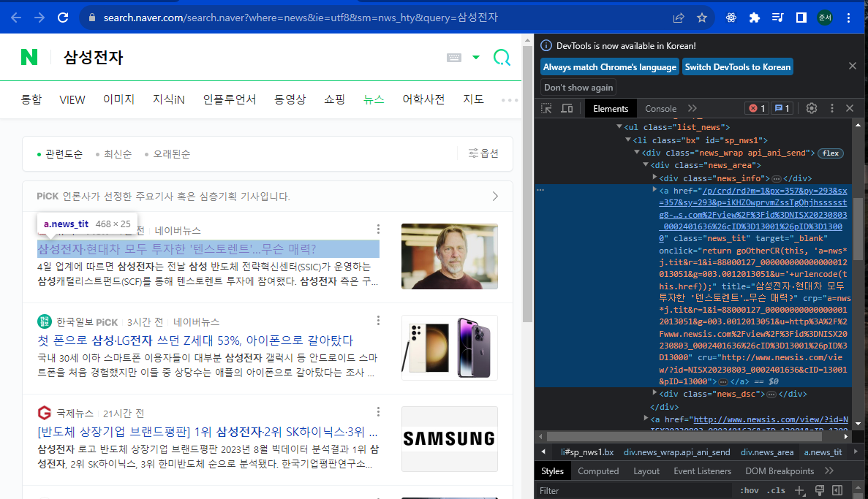Open the on-screen keyboard icon in search bar

point(454,58)
